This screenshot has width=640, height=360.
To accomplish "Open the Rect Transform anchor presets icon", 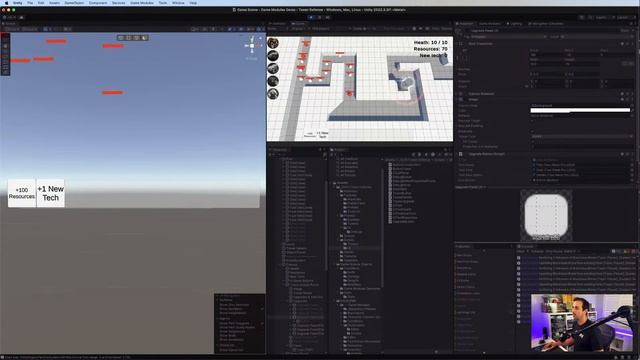I will point(464,57).
